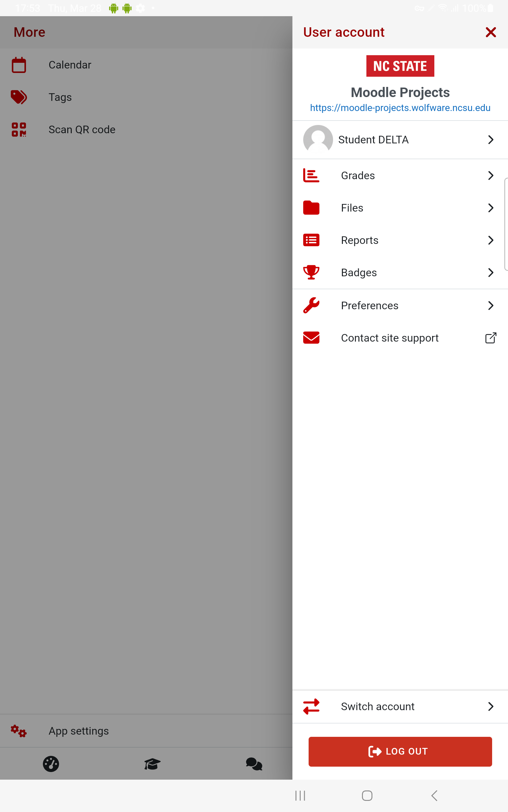Open the Preferences item label

[x=370, y=306]
